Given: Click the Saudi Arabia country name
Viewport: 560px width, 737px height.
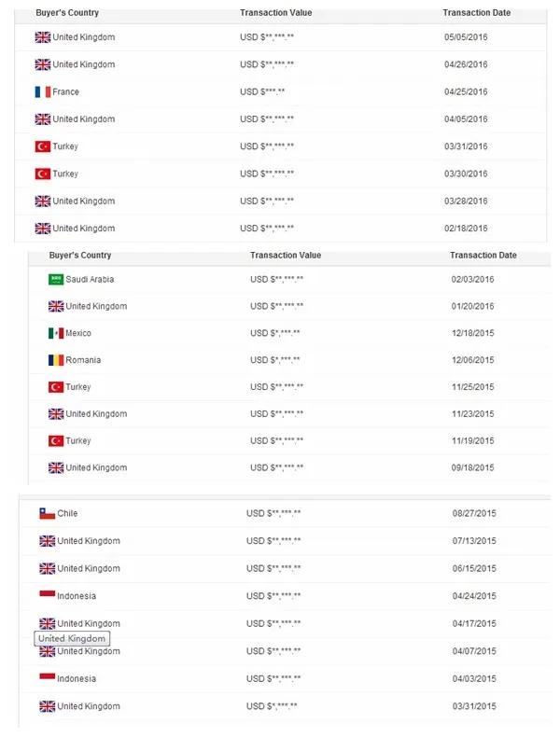Looking at the screenshot, I should pos(90,280).
